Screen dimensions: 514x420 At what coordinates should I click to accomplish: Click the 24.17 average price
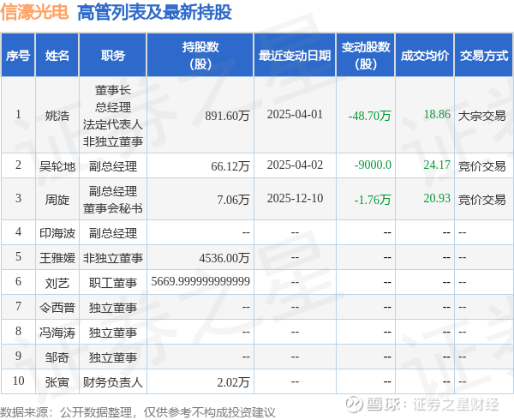pyautogui.click(x=437, y=165)
